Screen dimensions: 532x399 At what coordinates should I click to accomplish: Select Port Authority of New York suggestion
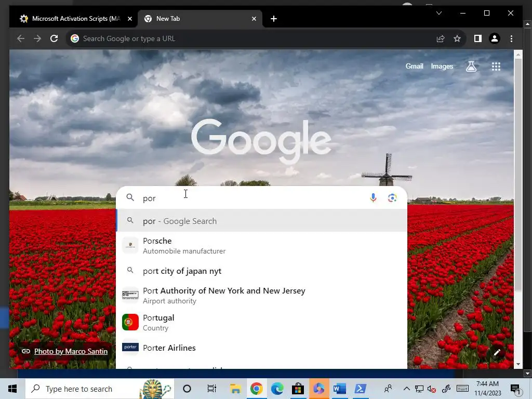262,296
